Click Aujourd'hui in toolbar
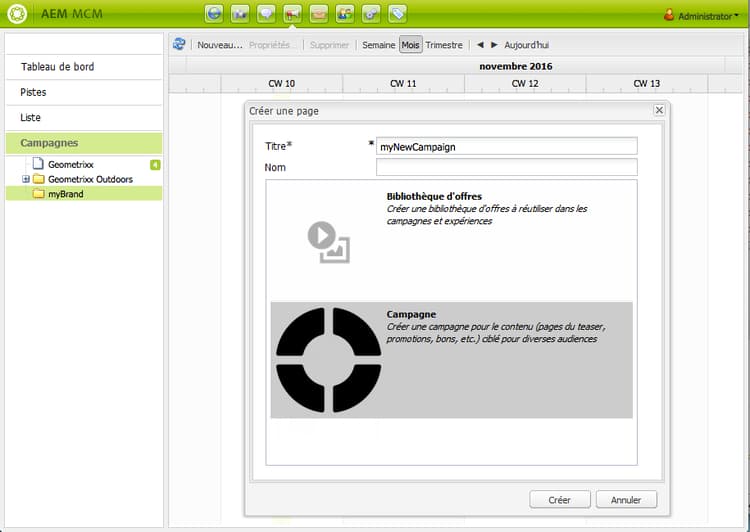Viewport: 750px width, 532px height. 527,45
